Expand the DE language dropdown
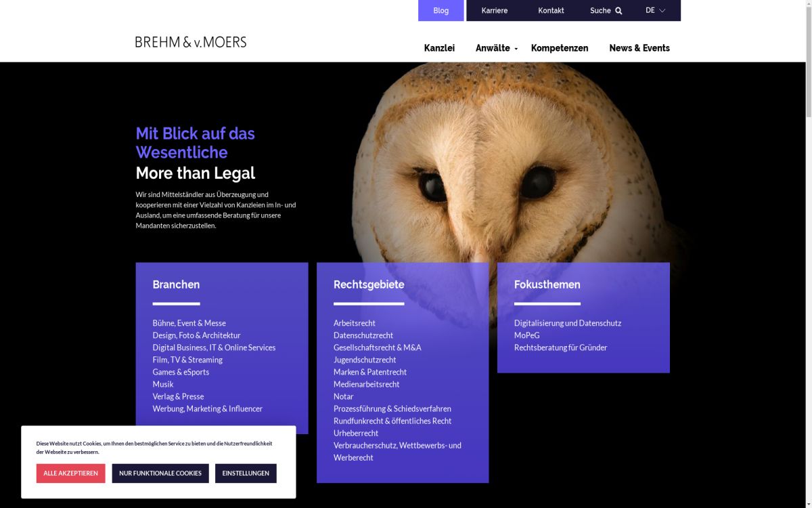This screenshot has width=812, height=508. 655,10
